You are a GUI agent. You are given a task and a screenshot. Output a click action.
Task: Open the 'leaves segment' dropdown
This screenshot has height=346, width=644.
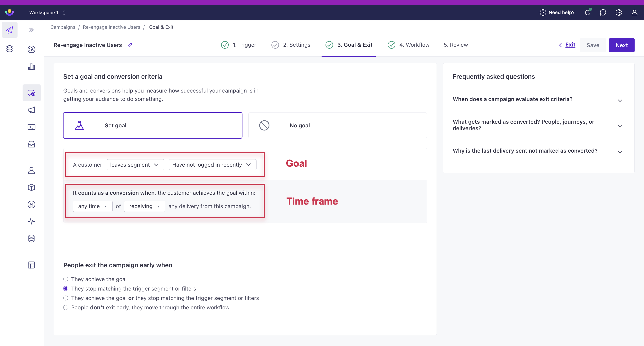pyautogui.click(x=135, y=165)
